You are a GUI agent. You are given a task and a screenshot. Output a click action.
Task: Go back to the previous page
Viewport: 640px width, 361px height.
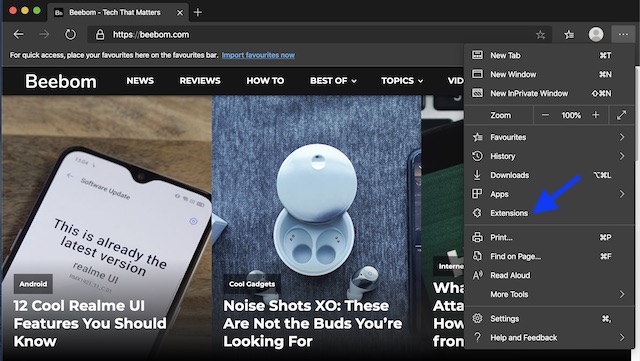(18, 35)
